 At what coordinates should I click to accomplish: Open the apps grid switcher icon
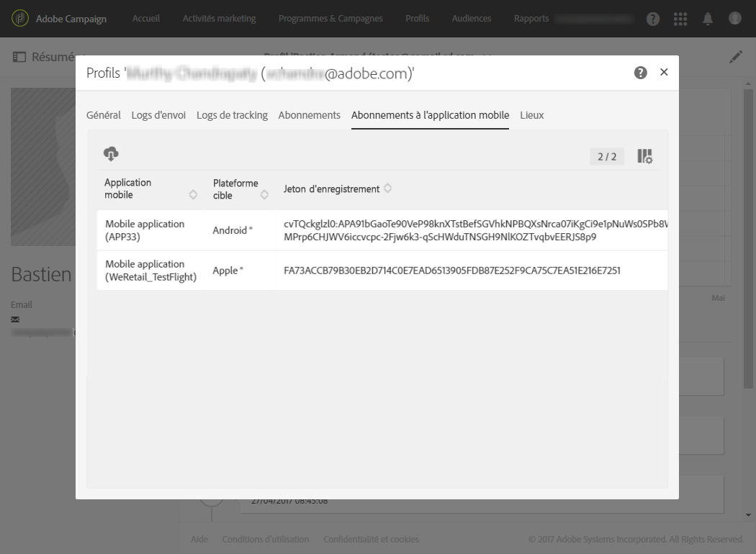point(680,19)
